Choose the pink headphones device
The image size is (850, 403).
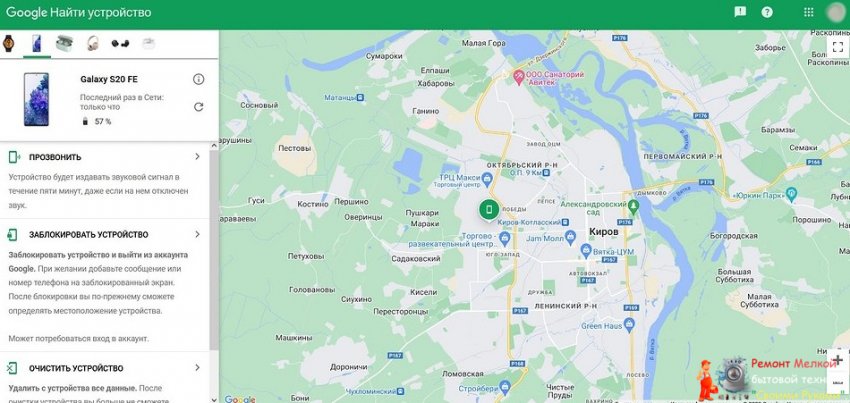coord(93,43)
